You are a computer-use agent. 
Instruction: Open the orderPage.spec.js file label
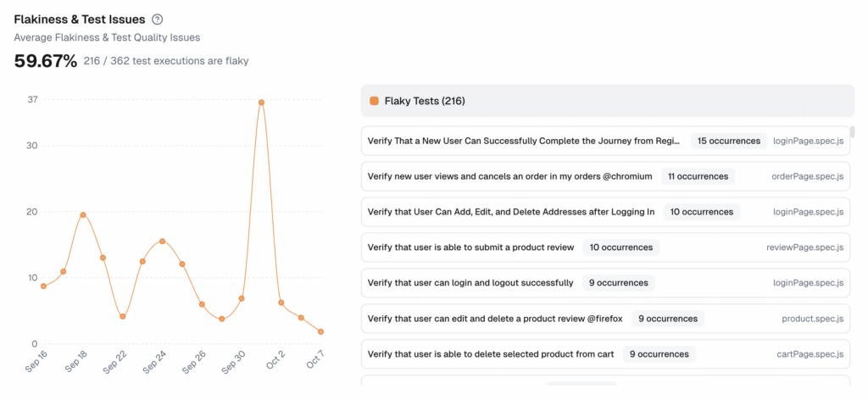coord(807,176)
